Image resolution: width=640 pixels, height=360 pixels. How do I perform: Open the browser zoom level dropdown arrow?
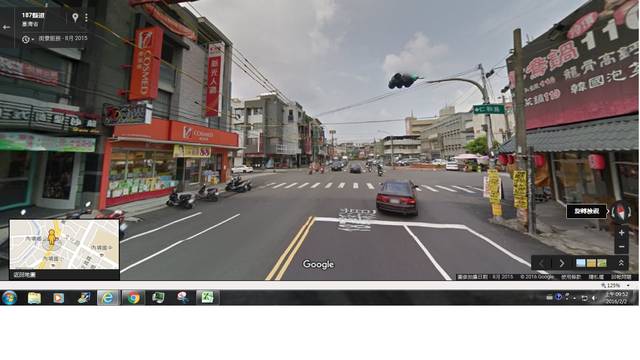628,285
